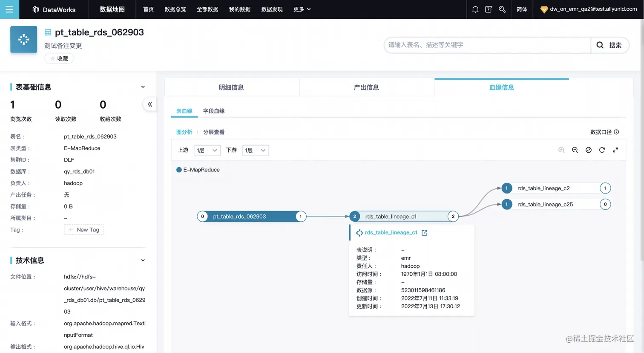644x353 pixels.
Task: Open the rds_table_lineage_c1 link in popup
Action: pos(391,233)
